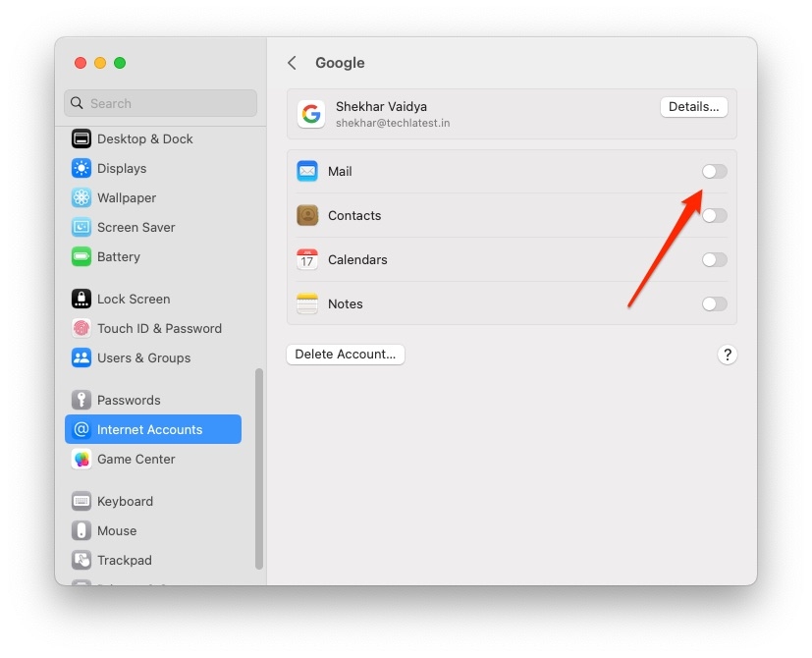Minimize window with yellow button
This screenshot has height=658, width=812.
click(100, 63)
